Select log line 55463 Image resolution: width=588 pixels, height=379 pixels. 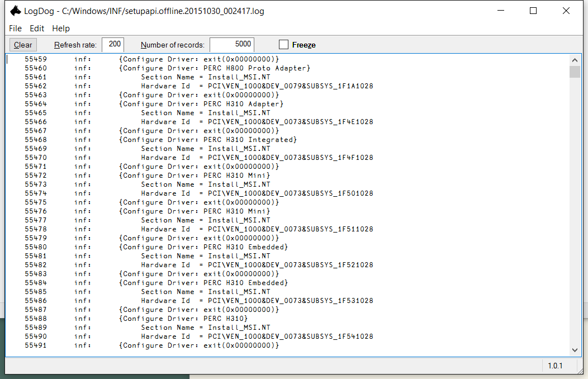click(152, 95)
